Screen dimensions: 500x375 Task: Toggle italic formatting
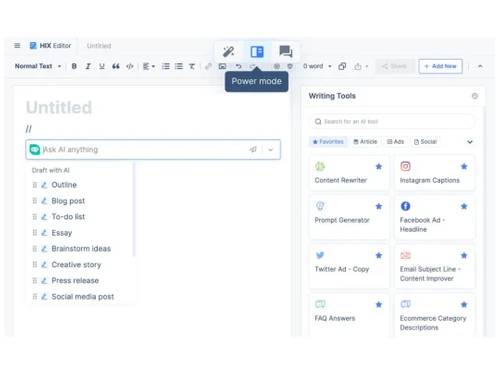coord(88,66)
